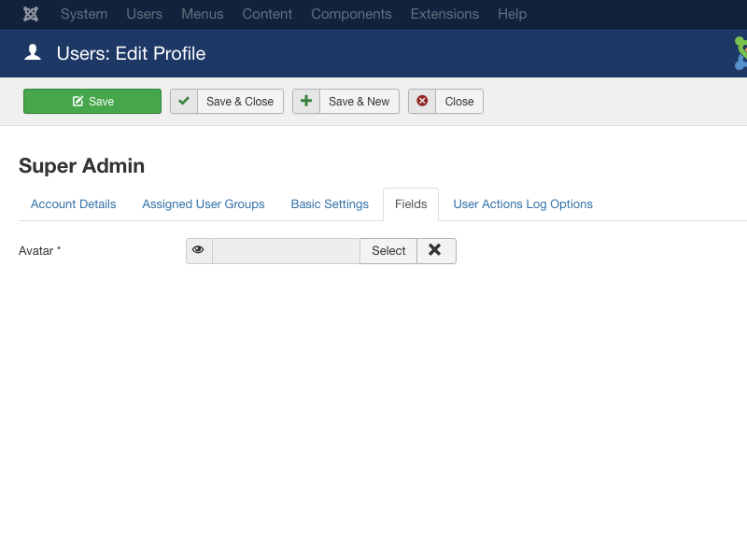This screenshot has height=560, width=747.
Task: Clear the Avatar field with the X icon
Action: point(435,250)
